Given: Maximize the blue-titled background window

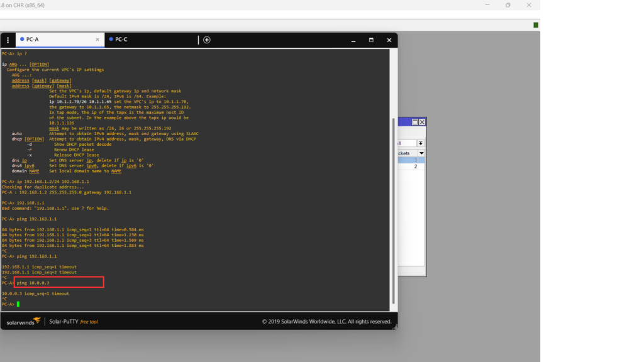Looking at the screenshot, I should [415, 122].
